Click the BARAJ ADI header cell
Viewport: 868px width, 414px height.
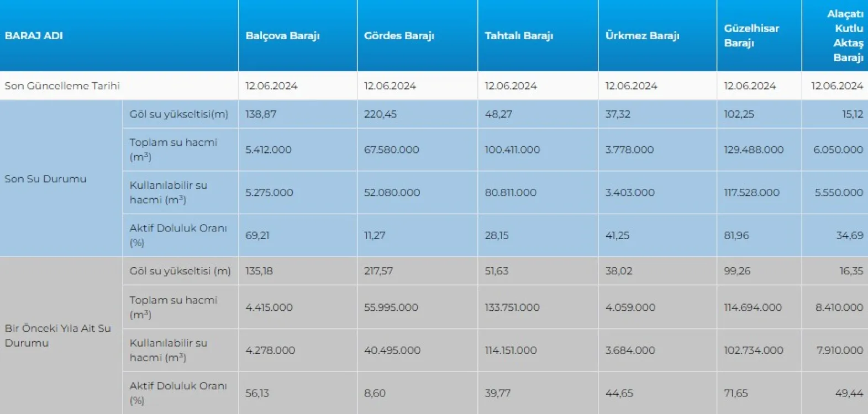[x=34, y=36]
